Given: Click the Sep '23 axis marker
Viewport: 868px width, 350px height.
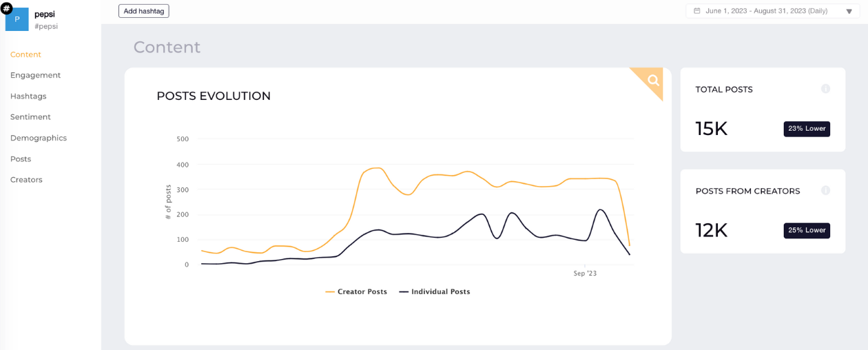Looking at the screenshot, I should pyautogui.click(x=585, y=274).
